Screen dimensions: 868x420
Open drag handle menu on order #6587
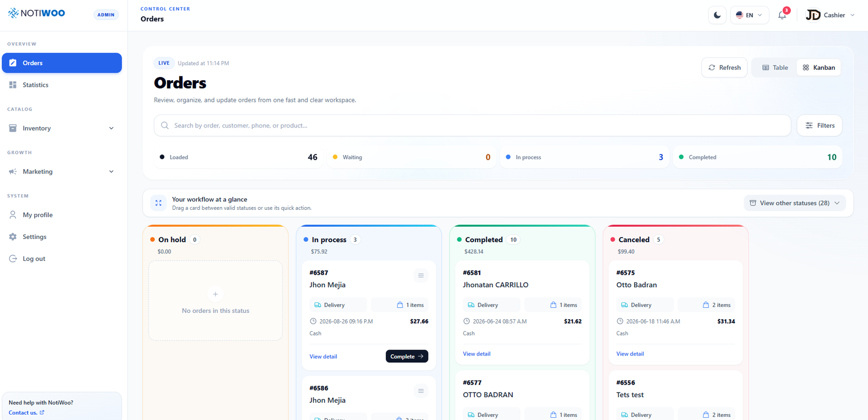point(421,276)
